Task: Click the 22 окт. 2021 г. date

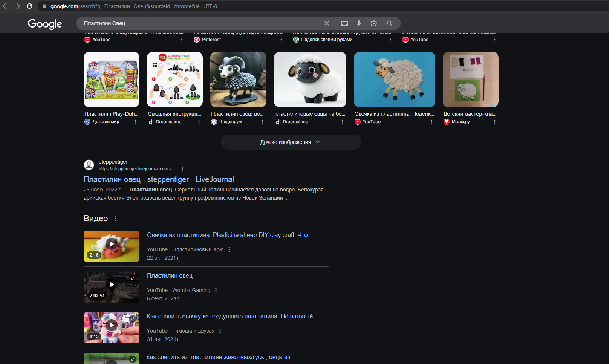Action: (163, 258)
